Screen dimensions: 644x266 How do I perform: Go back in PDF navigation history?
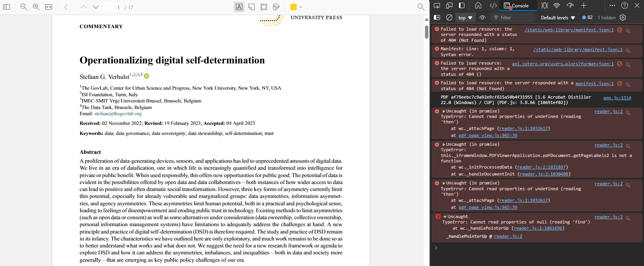coord(66,7)
